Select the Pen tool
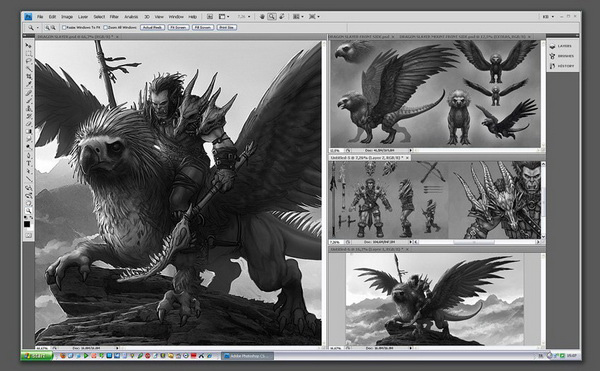Screen dimensions: 600x371 [x=28, y=156]
